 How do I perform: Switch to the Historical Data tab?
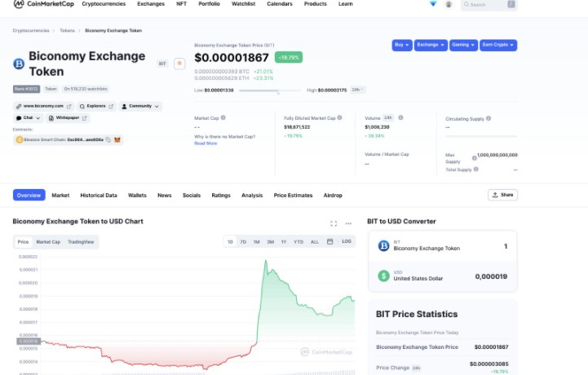click(99, 196)
